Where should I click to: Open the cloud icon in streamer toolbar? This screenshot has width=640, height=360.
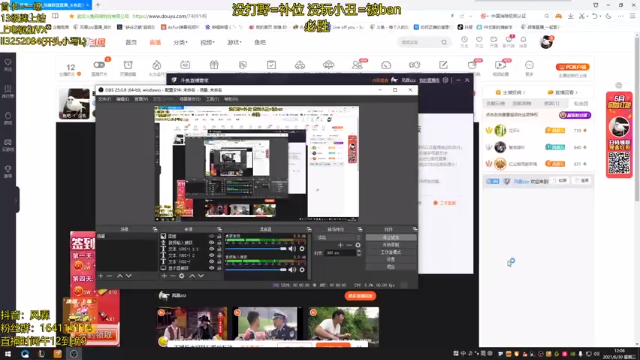coord(329,65)
